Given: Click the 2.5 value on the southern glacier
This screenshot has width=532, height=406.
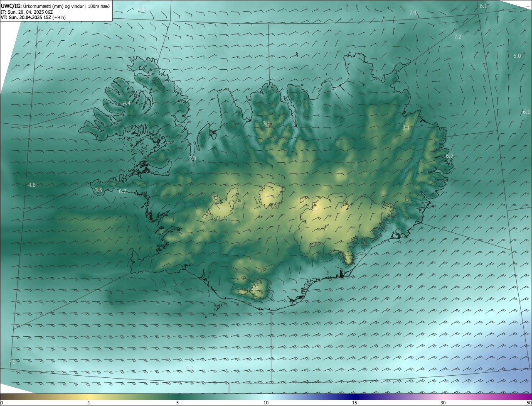Looking at the screenshot, I should tap(255, 288).
